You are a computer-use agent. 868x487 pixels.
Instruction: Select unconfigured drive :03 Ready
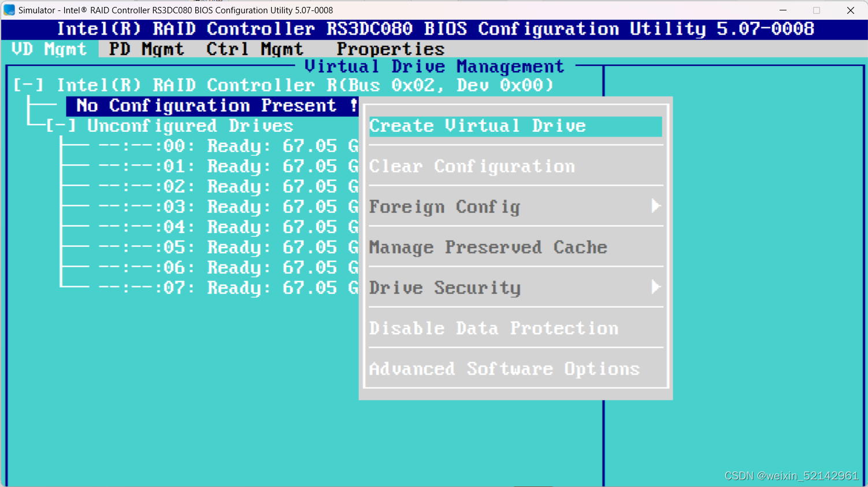tap(228, 207)
